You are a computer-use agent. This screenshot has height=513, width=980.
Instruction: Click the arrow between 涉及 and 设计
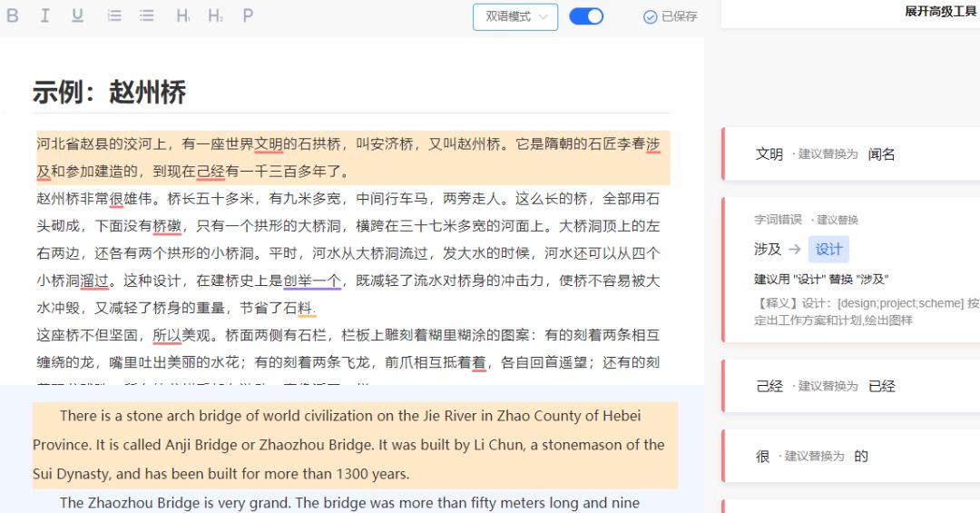click(x=794, y=249)
